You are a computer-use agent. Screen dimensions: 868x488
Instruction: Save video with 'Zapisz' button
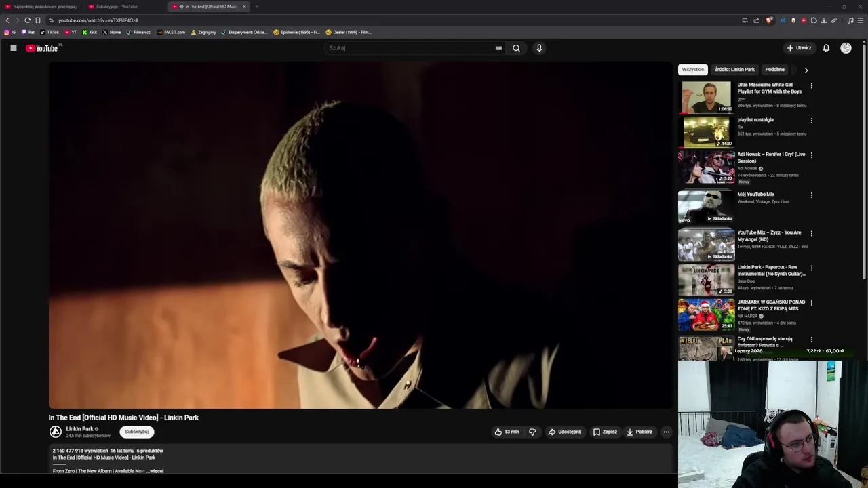[605, 432]
